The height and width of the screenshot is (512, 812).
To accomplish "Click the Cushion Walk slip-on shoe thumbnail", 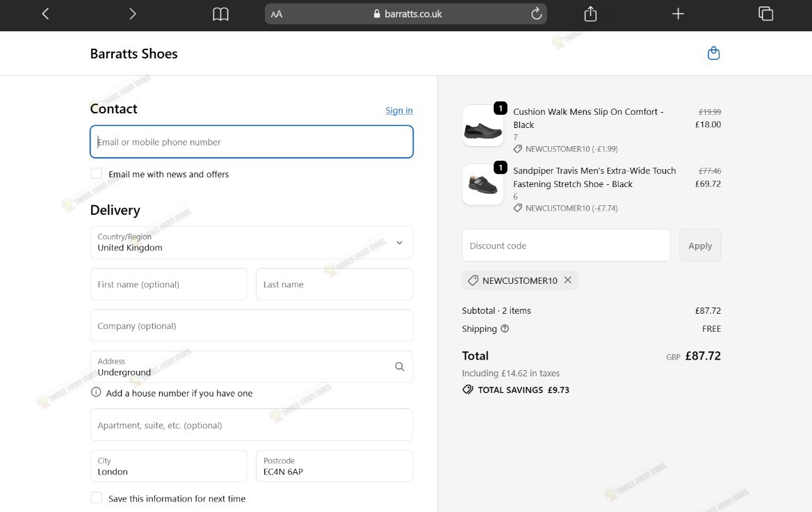I will point(482,126).
